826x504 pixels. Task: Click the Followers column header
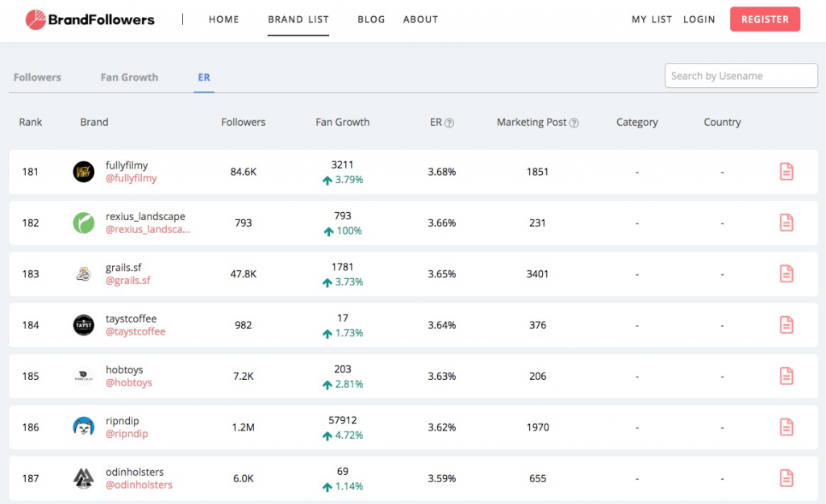coord(244,123)
